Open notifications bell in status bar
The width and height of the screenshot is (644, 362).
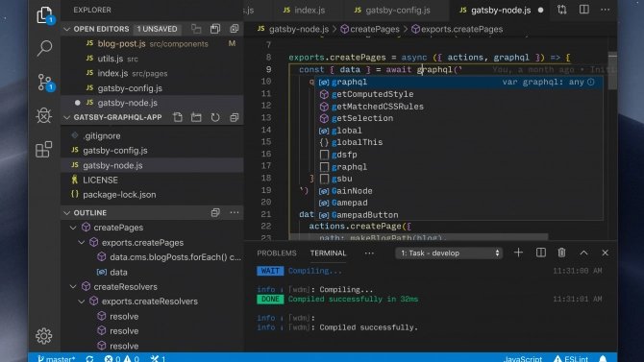tap(603, 358)
